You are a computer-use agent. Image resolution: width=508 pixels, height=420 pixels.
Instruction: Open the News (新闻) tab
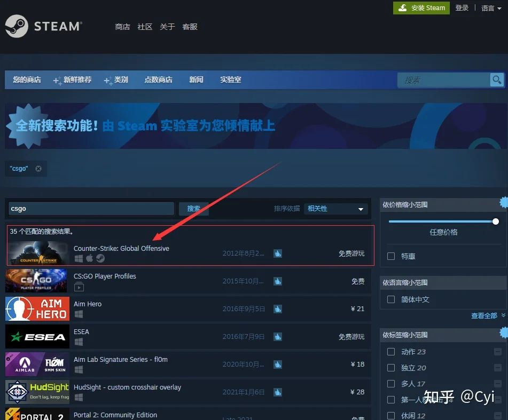[197, 80]
